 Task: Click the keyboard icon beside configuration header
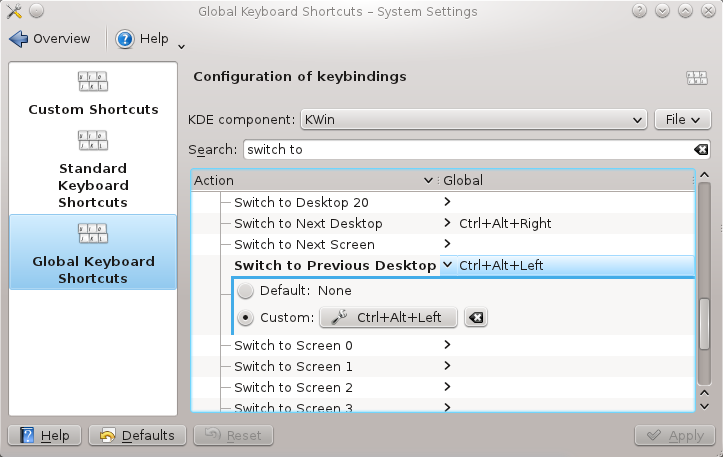point(696,78)
